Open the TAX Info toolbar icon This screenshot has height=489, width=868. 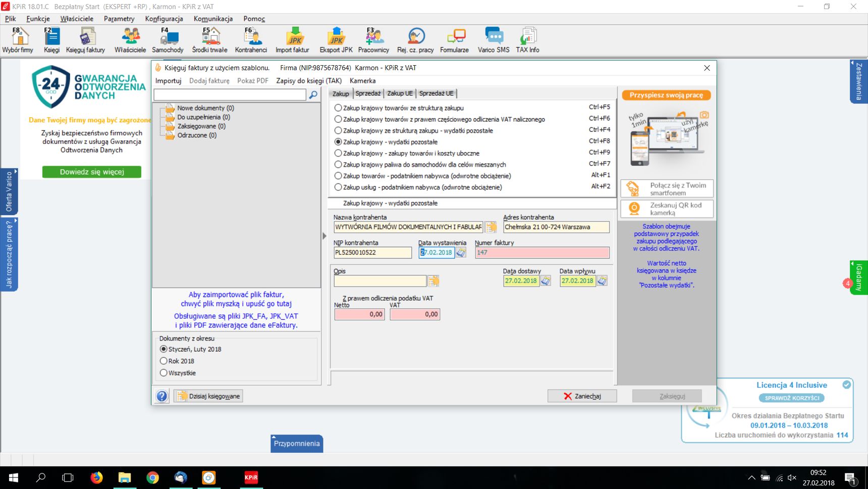pyautogui.click(x=527, y=40)
